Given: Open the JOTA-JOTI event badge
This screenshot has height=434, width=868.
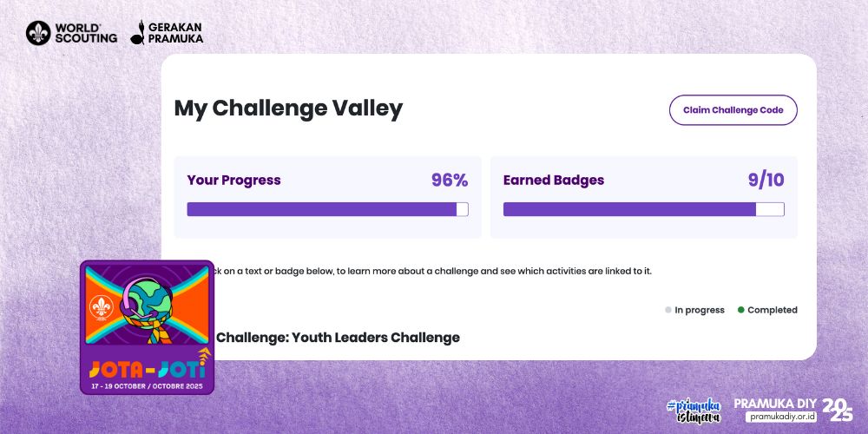Looking at the screenshot, I should pyautogui.click(x=147, y=327).
